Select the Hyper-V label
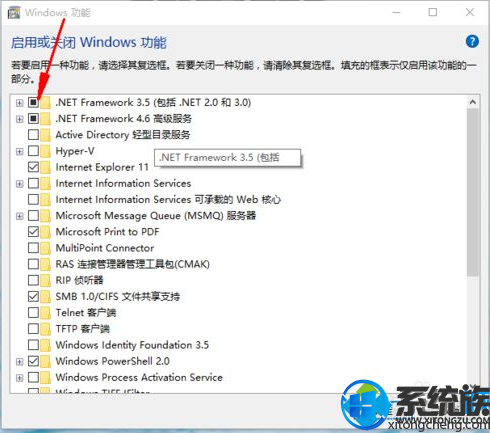The image size is (490, 433). click(x=75, y=151)
